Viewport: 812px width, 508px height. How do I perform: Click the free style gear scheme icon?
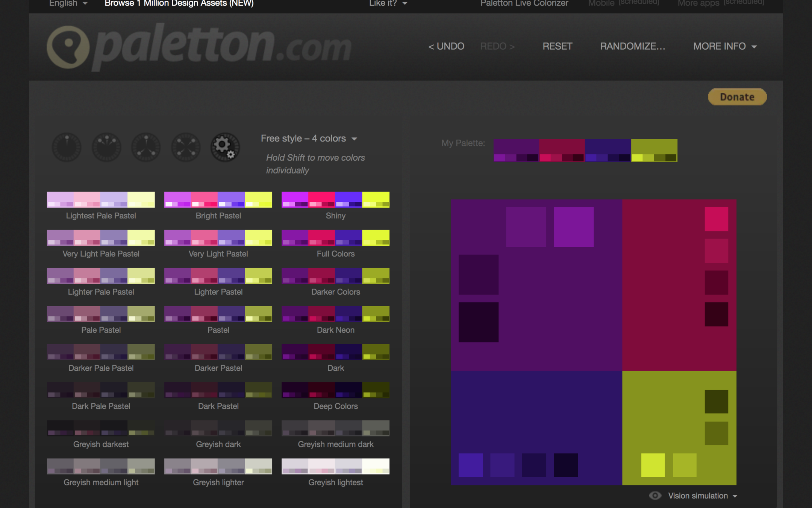tap(225, 147)
